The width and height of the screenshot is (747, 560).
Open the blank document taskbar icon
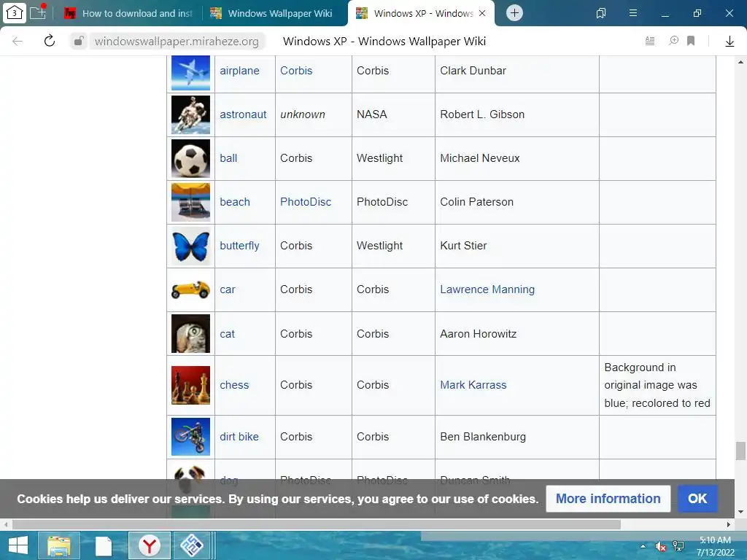click(104, 545)
